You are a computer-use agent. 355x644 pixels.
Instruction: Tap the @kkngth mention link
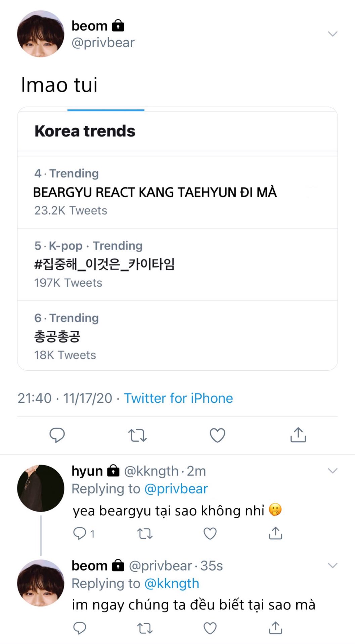pos(172,584)
